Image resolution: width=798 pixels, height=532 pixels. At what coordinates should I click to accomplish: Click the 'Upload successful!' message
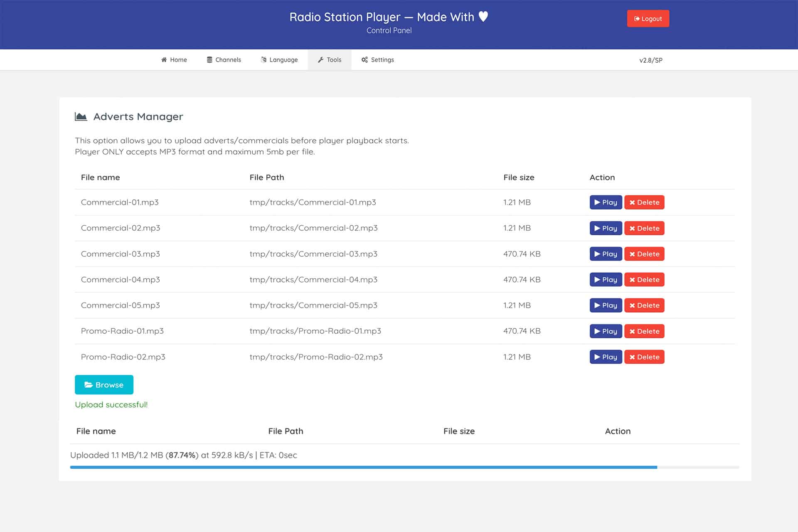pyautogui.click(x=111, y=405)
